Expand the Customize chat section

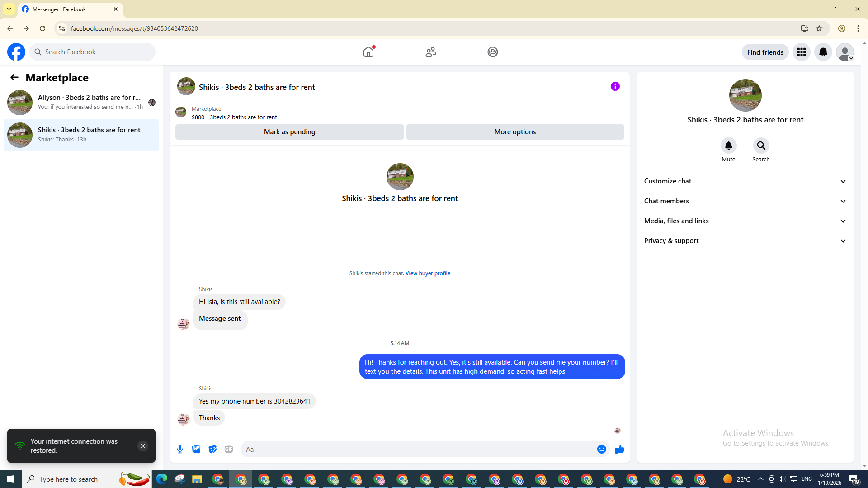[x=745, y=181]
